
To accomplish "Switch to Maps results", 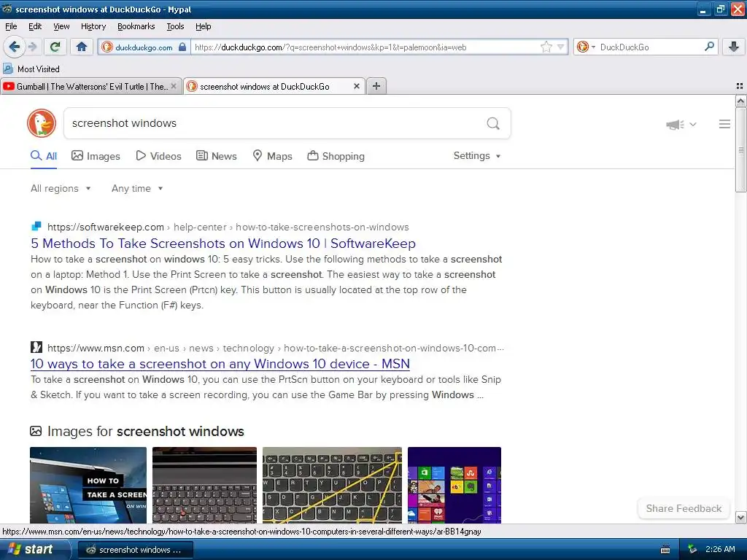I will coord(272,156).
